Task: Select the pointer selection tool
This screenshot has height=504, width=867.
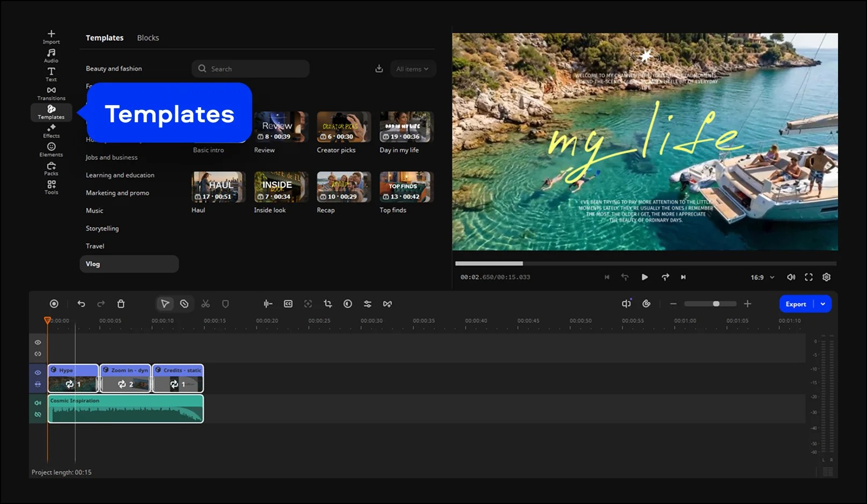Action: [x=165, y=304]
